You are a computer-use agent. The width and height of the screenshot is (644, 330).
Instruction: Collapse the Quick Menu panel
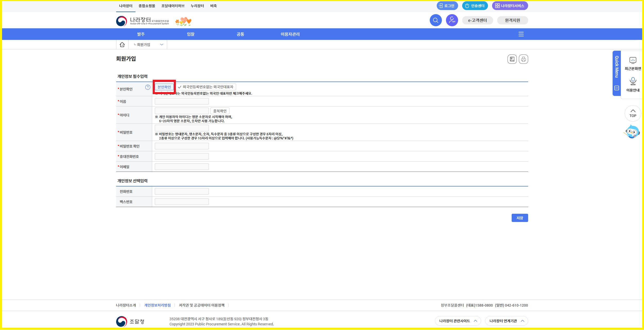click(616, 88)
